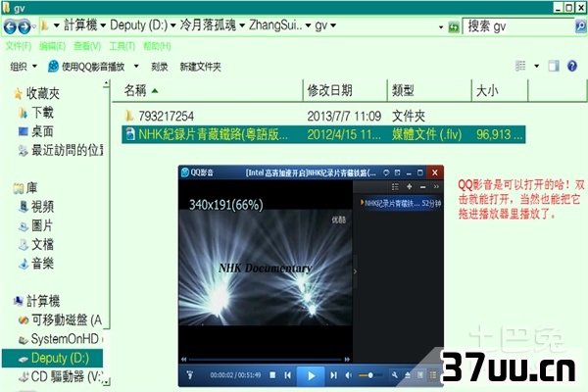Toggle the preview pane icon
The height and width of the screenshot is (392, 588).
554,66
